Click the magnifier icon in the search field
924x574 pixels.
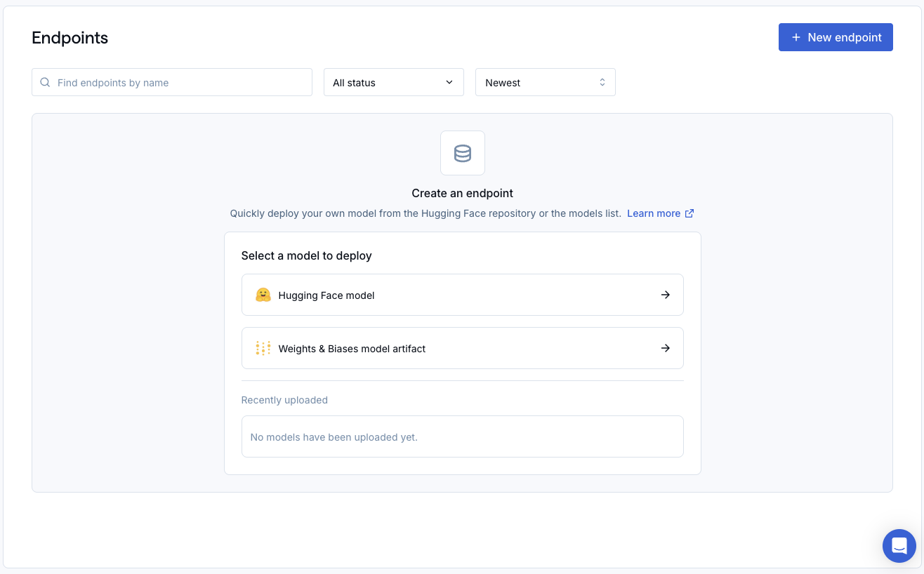(x=44, y=82)
